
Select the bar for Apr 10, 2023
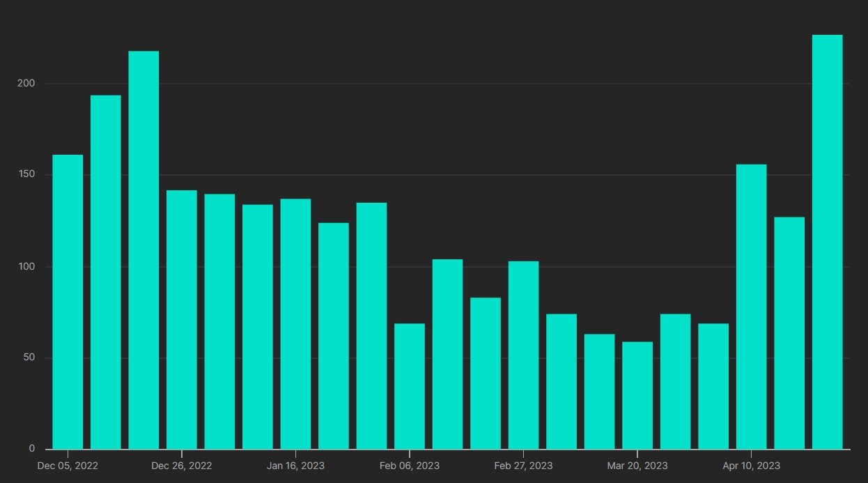[x=751, y=307]
